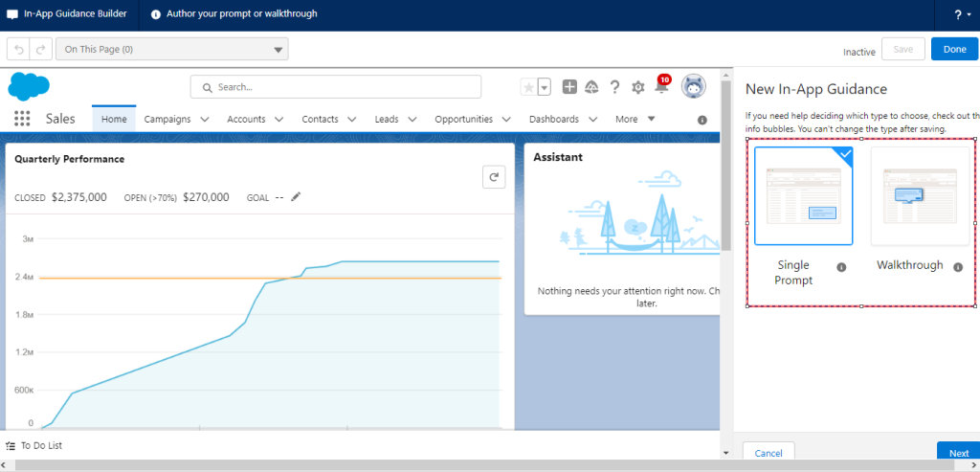980x472 pixels.
Task: Open the More navigation menu
Action: (x=635, y=119)
